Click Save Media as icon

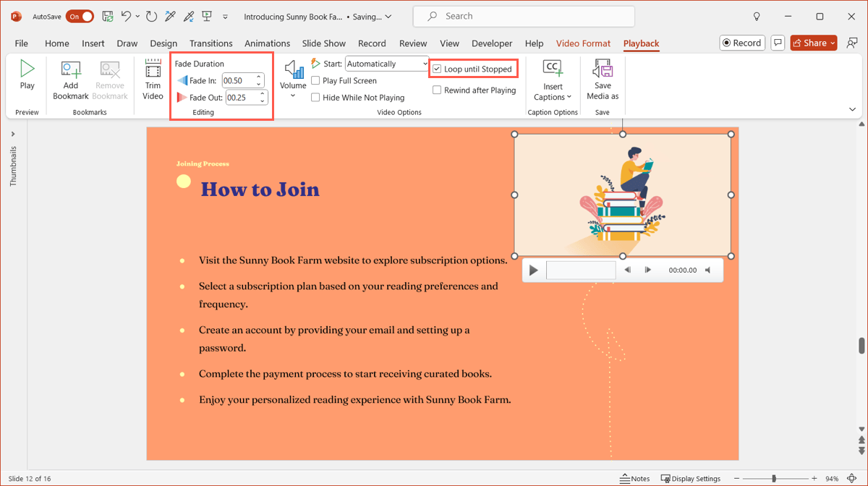[x=603, y=69]
